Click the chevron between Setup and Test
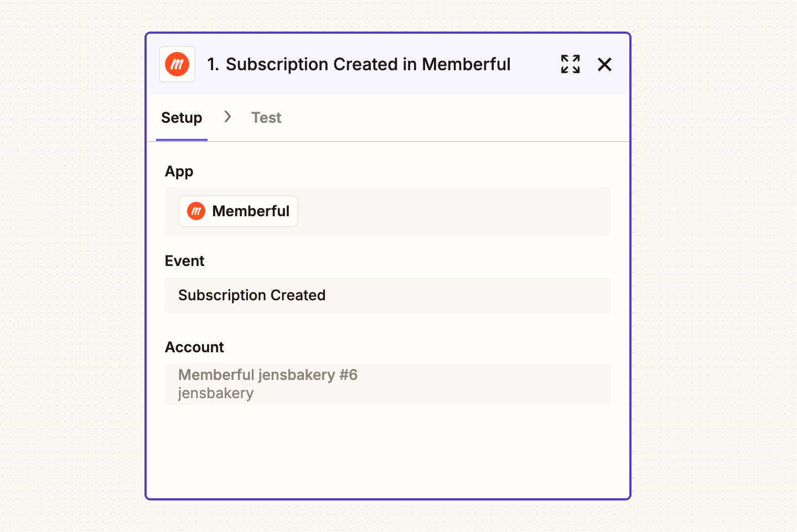The image size is (797, 532). [x=227, y=117]
